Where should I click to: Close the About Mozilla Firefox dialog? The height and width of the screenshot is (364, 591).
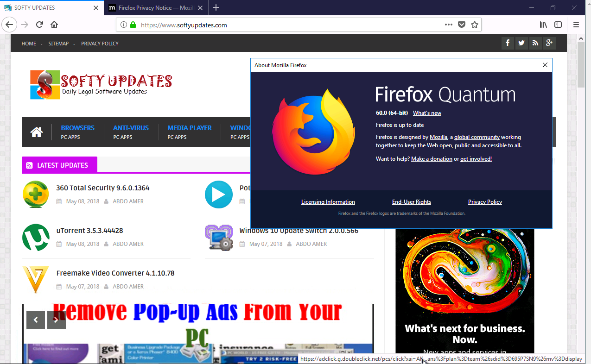(545, 65)
